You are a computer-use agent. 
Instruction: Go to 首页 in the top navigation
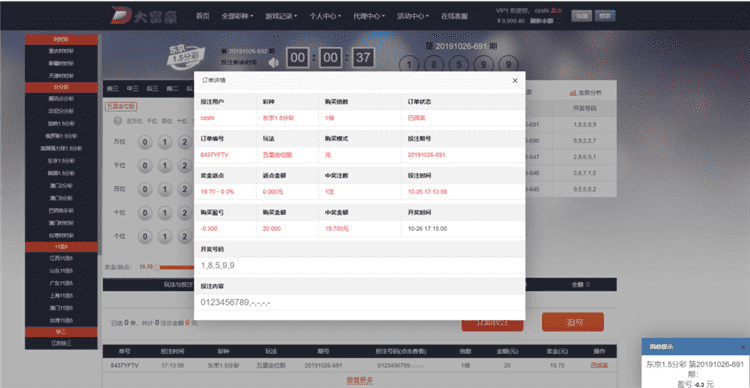tap(203, 16)
